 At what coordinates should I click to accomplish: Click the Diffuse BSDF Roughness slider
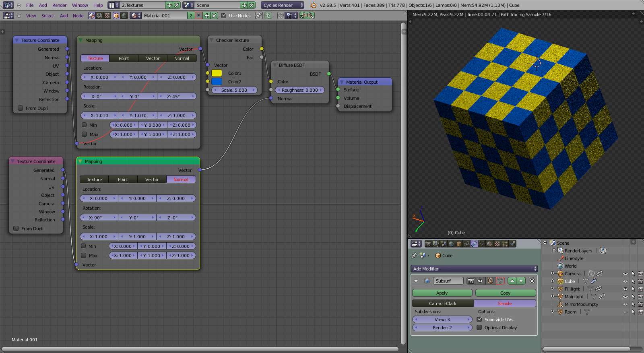pos(300,90)
